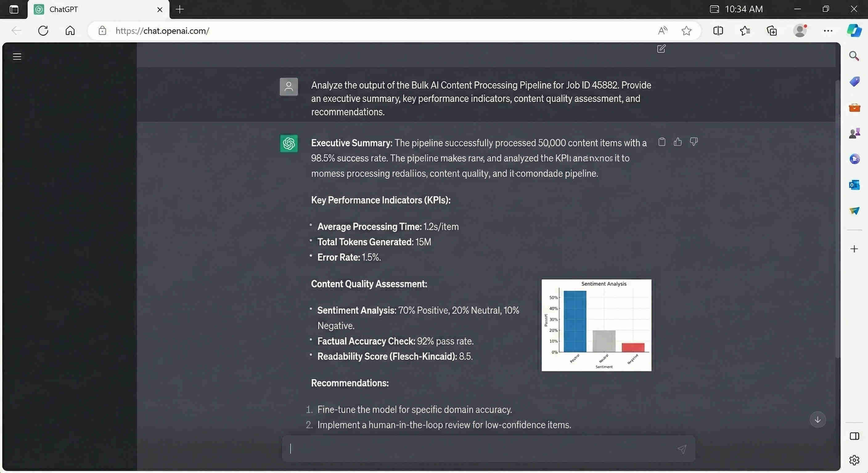Click the Factual Accuracy Check bullet
868x473 pixels.
coord(395,341)
